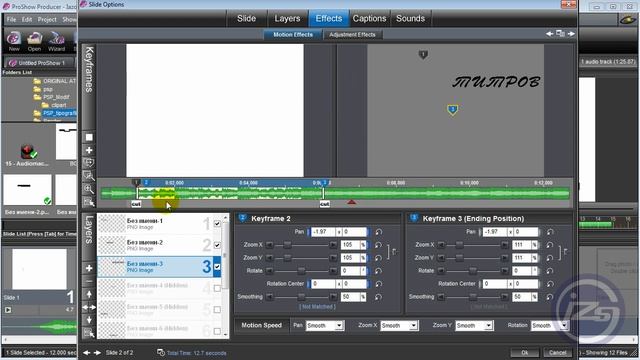Open the Rotation motion speed dropdown
The height and width of the screenshot is (360, 640).
564,325
